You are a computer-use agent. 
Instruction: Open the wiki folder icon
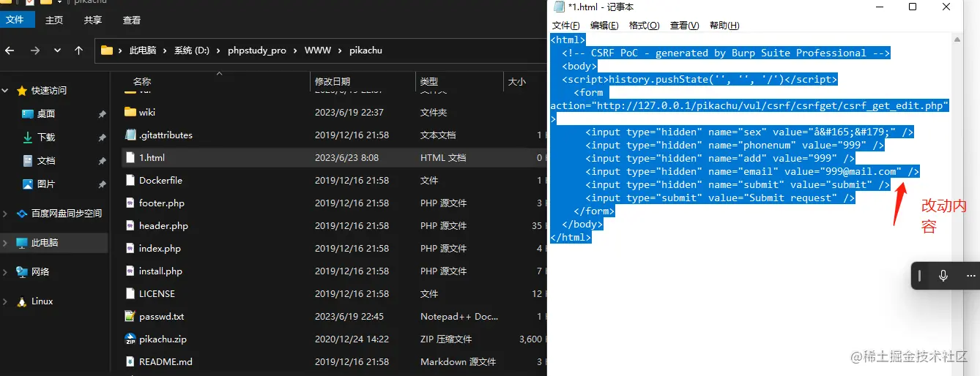pyautogui.click(x=130, y=112)
